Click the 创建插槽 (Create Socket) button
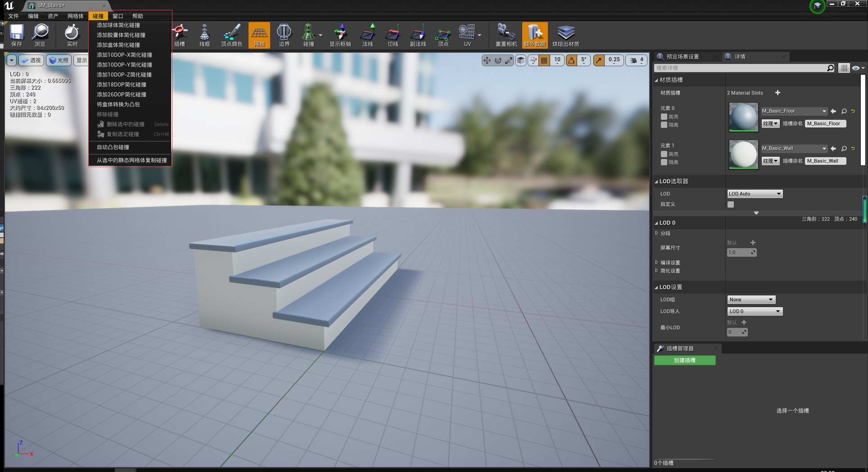The height and width of the screenshot is (472, 868). pyautogui.click(x=685, y=360)
